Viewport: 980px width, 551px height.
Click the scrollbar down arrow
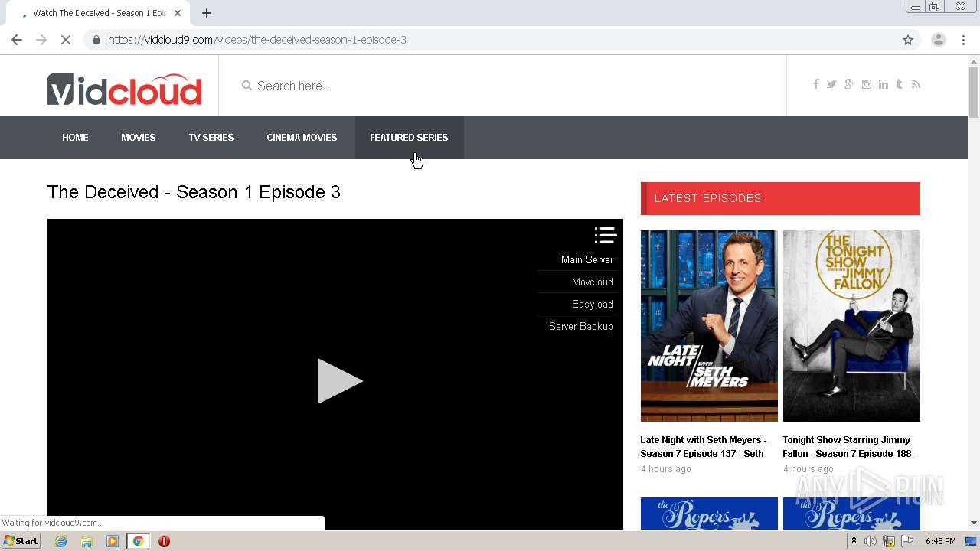coord(974,523)
